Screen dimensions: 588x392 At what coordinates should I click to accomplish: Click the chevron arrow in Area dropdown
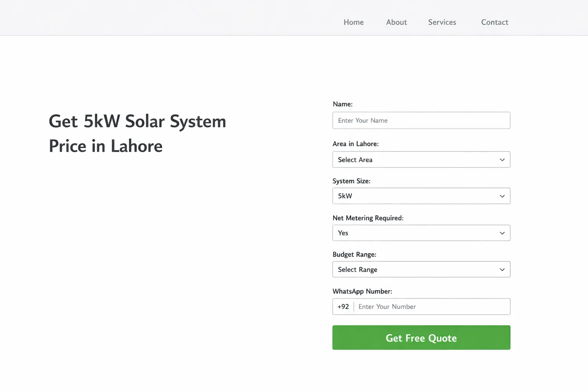[502, 160]
